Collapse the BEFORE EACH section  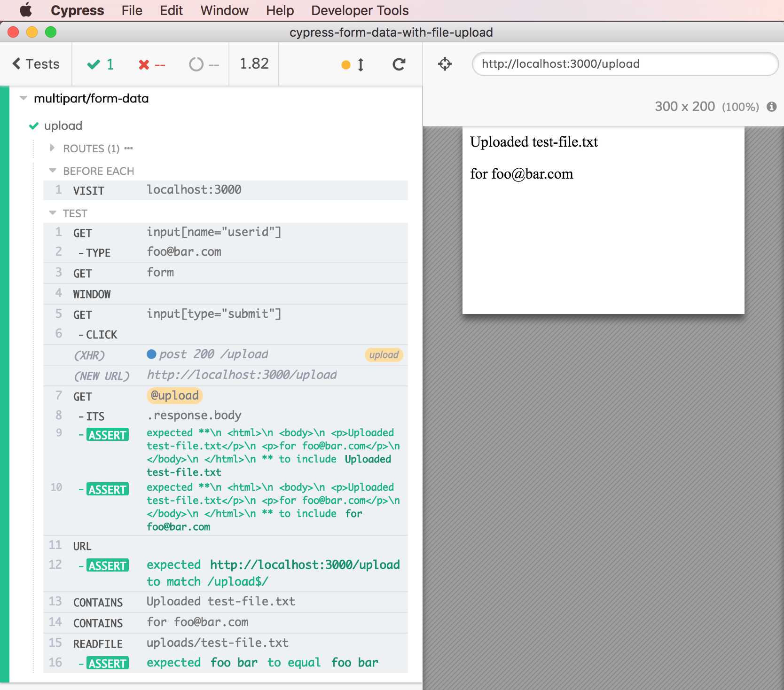[92, 171]
